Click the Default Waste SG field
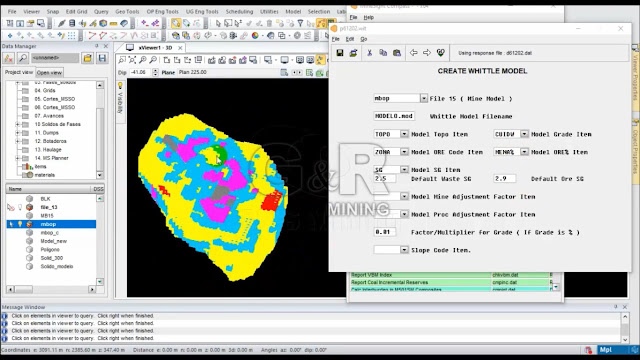The image size is (640, 360). coord(384,178)
